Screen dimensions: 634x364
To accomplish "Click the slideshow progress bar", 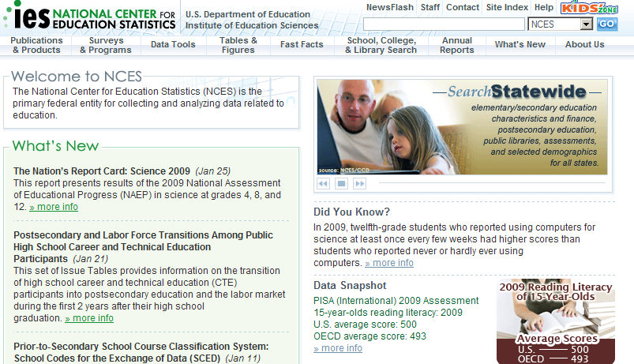I will point(492,183).
